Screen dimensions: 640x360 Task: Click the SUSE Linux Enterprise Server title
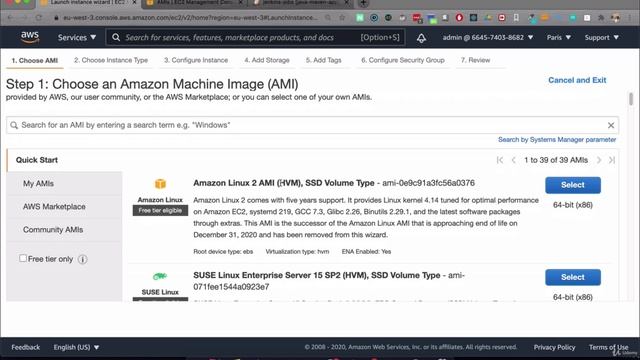[x=317, y=275]
